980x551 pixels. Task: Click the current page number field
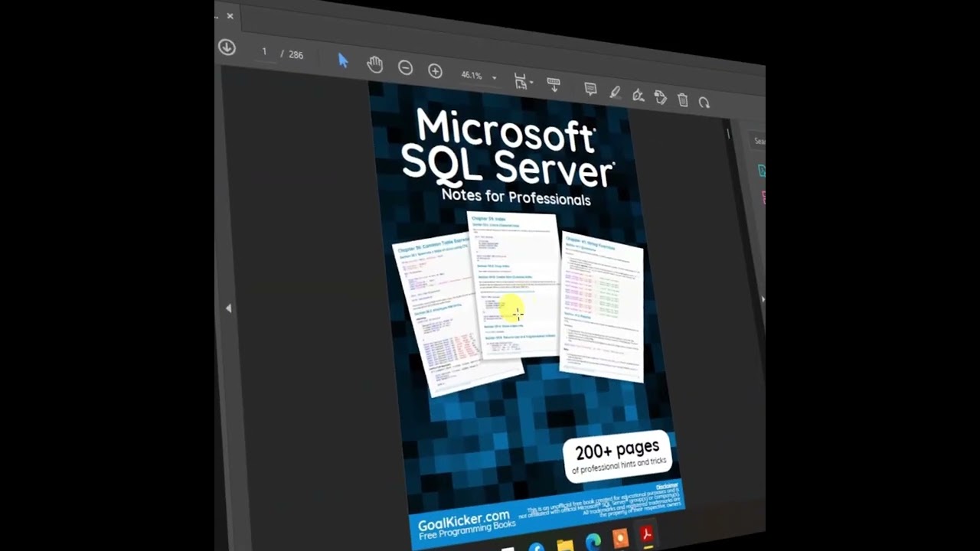coord(264,52)
